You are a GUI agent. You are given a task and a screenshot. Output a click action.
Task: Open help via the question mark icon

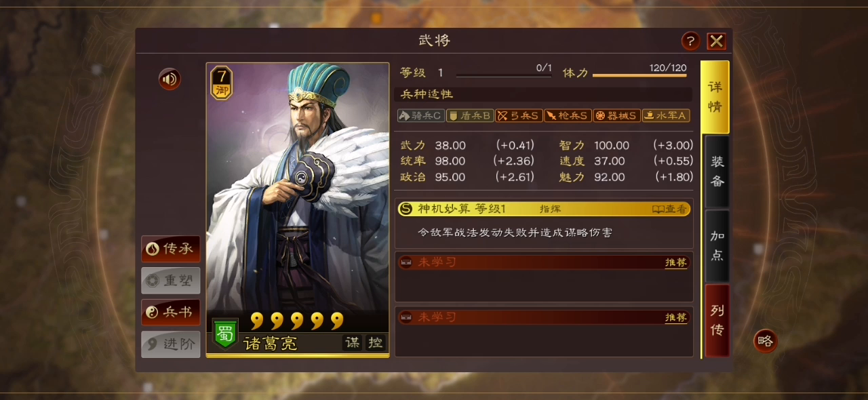690,41
